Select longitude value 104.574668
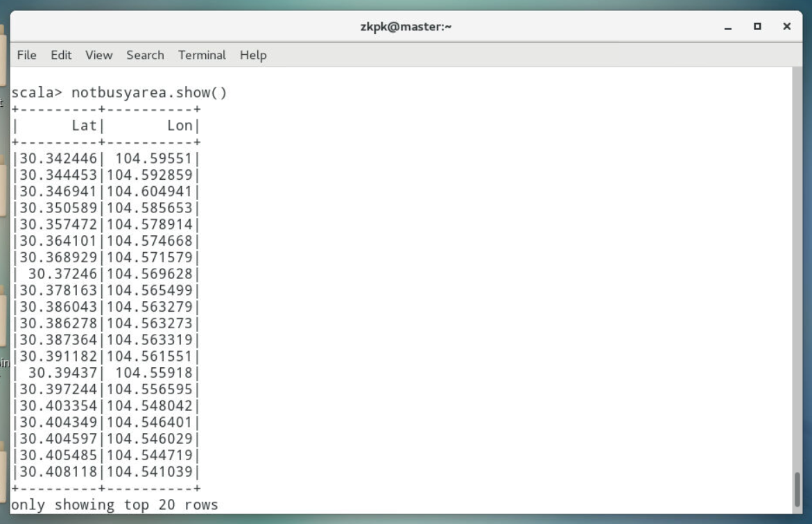812x524 pixels. pyautogui.click(x=150, y=241)
